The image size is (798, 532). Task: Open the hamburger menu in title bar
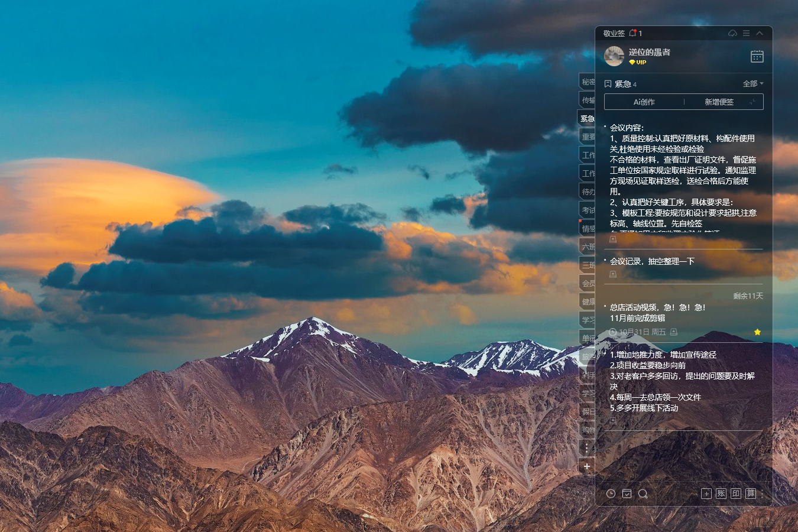tap(746, 33)
